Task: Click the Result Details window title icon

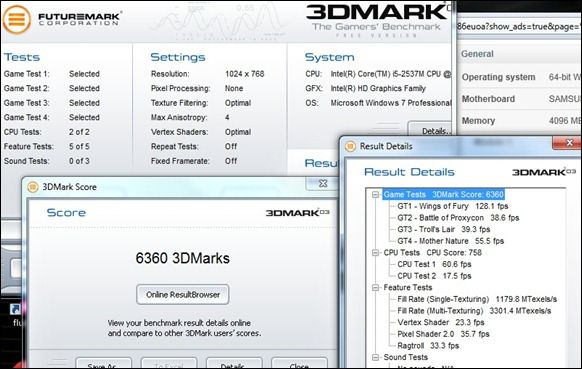Action: pyautogui.click(x=350, y=146)
